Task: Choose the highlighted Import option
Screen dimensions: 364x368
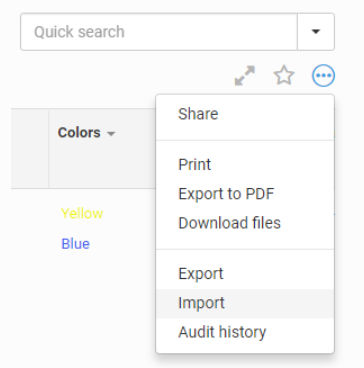Action: point(245,303)
